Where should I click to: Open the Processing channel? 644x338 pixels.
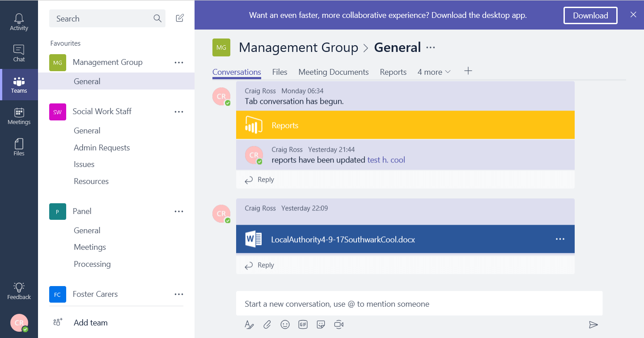[92, 264]
